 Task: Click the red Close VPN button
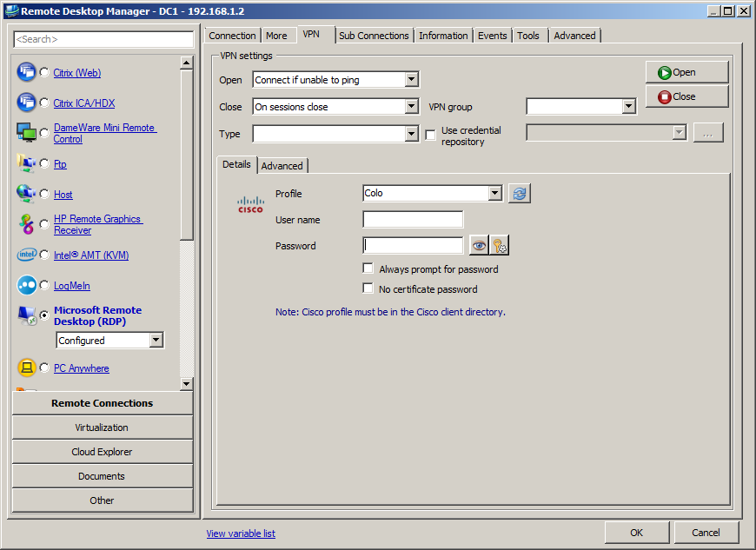click(686, 96)
